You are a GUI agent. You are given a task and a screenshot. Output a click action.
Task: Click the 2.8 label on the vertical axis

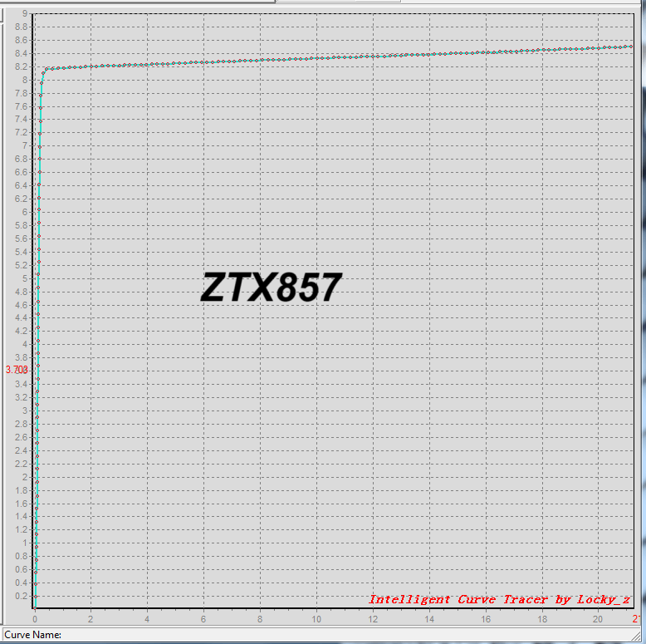coord(21,424)
